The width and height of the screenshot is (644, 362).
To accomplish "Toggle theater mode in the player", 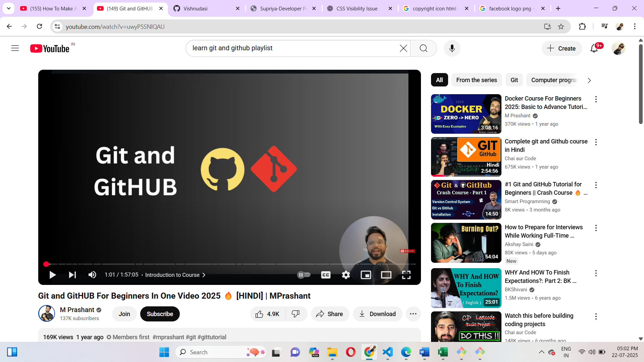I will click(386, 275).
